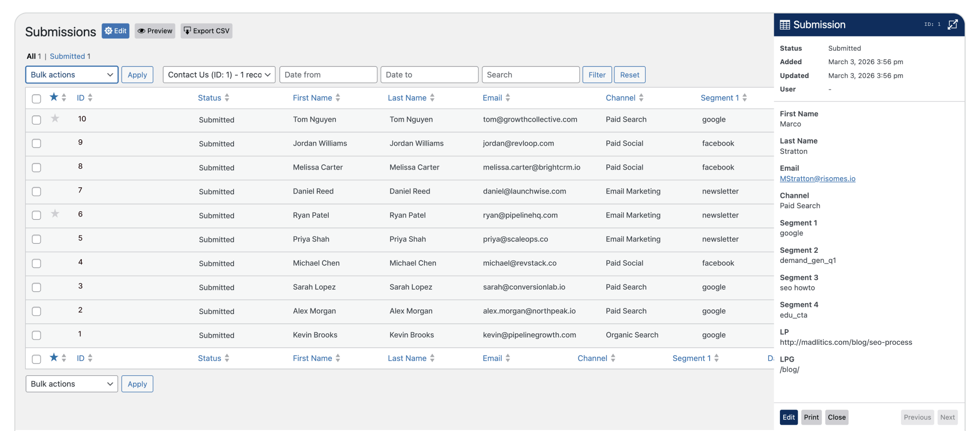
Task: Open MStratton@risomes.io email link
Action: tap(818, 179)
